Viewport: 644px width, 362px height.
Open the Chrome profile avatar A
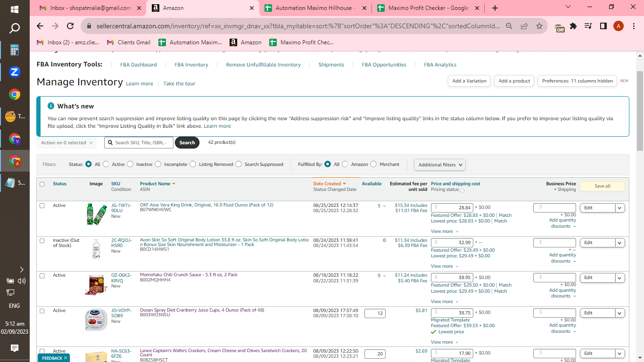[x=619, y=26]
